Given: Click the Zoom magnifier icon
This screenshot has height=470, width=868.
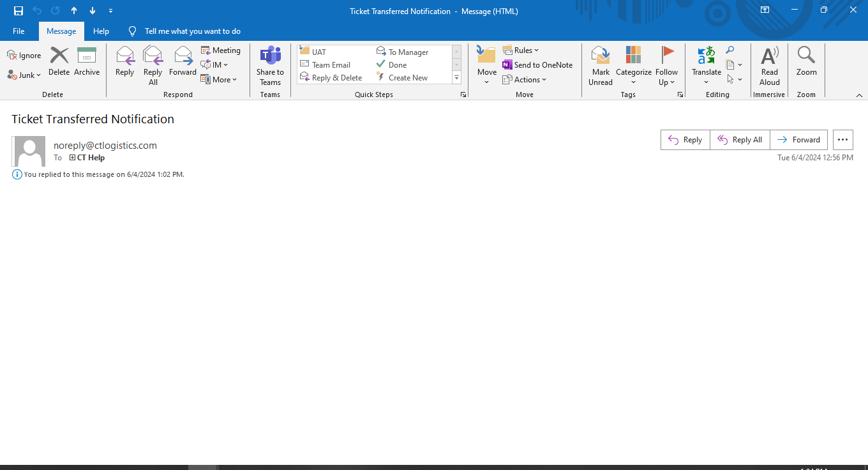Looking at the screenshot, I should point(806,56).
